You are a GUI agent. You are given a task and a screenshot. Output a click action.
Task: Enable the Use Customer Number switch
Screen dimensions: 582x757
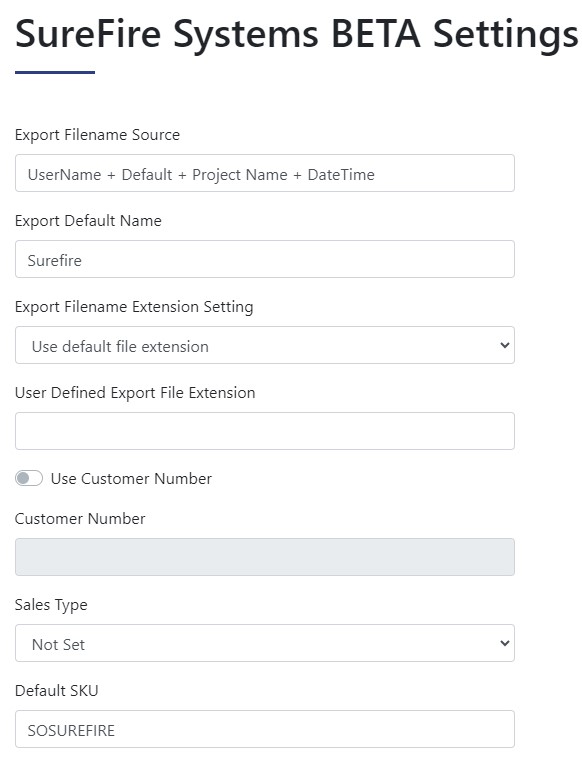(x=29, y=478)
